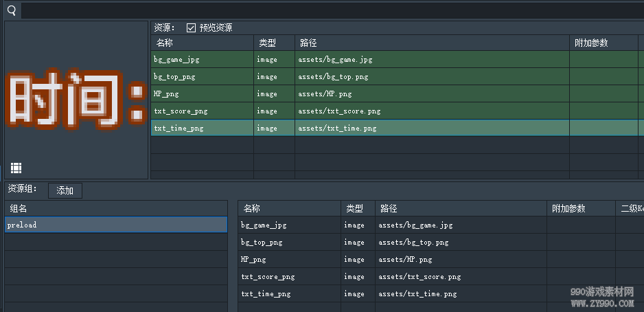Click assets/txt_score.png path in group table

(419, 277)
